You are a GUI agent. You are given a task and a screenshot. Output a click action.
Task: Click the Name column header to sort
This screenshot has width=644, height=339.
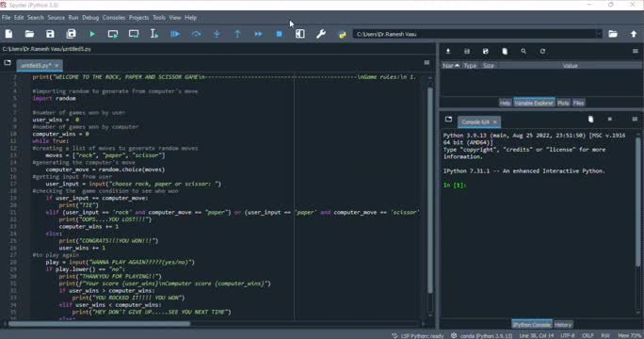(451, 66)
